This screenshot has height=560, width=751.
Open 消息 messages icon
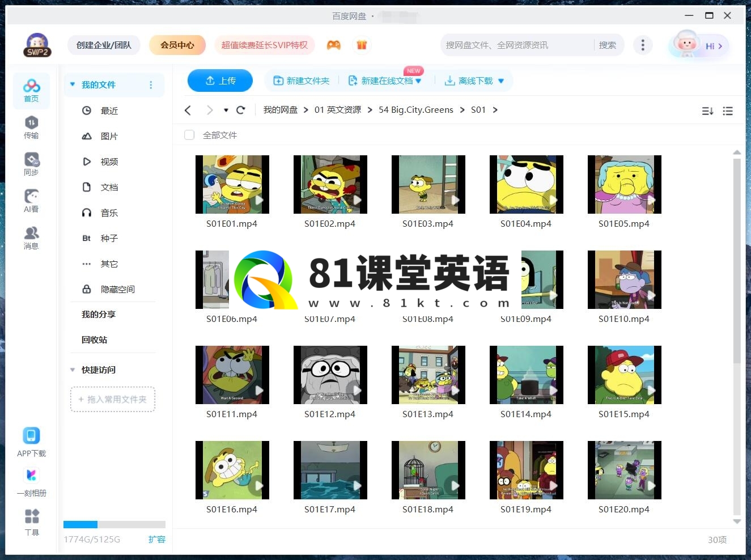[x=31, y=237]
